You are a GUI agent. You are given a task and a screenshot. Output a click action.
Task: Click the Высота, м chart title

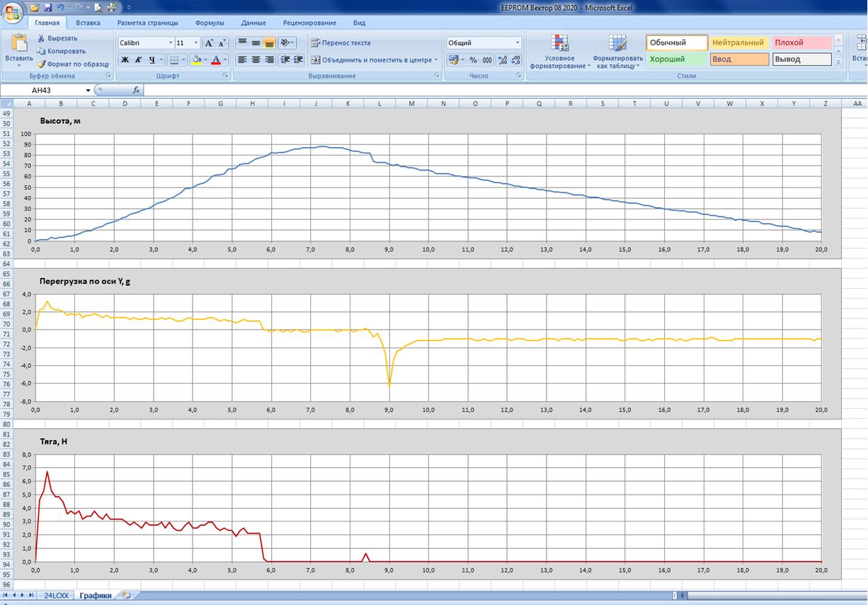(60, 121)
